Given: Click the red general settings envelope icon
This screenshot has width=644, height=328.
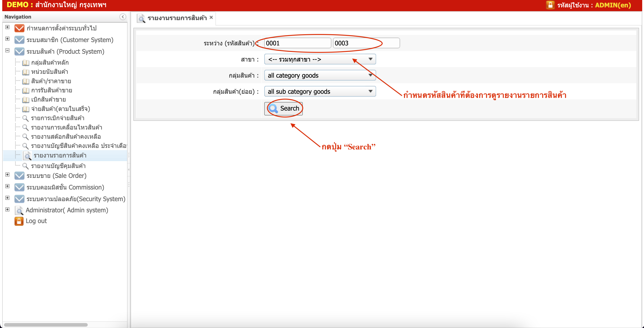Looking at the screenshot, I should [x=19, y=28].
